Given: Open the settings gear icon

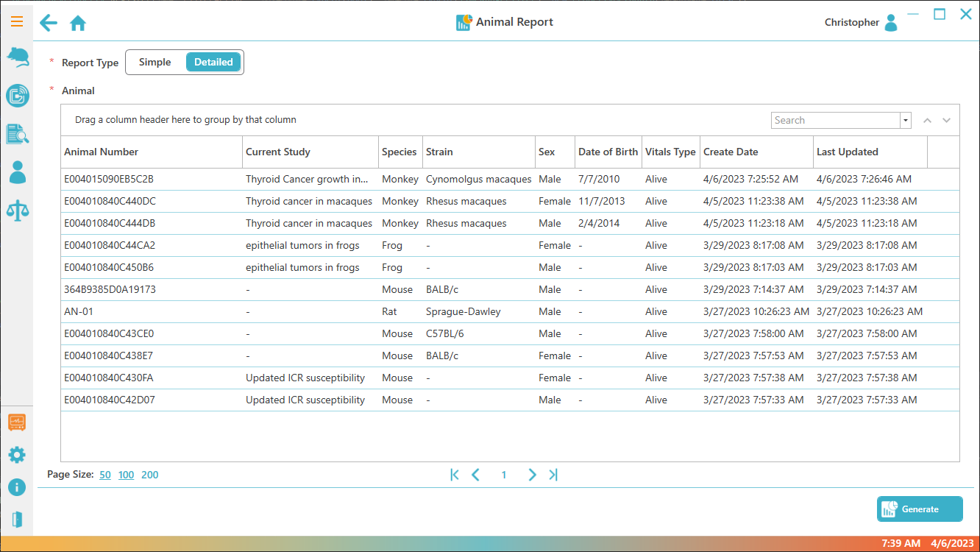Looking at the screenshot, I should 17,455.
